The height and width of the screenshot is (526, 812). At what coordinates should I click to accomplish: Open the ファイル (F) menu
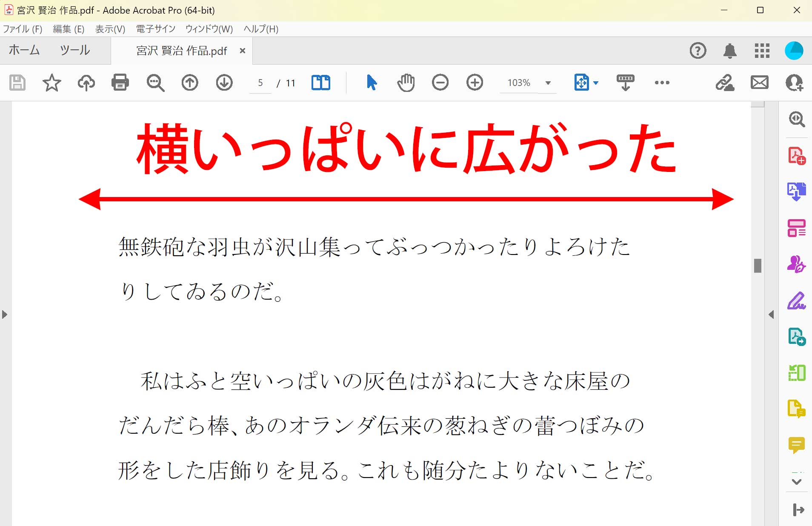23,29
